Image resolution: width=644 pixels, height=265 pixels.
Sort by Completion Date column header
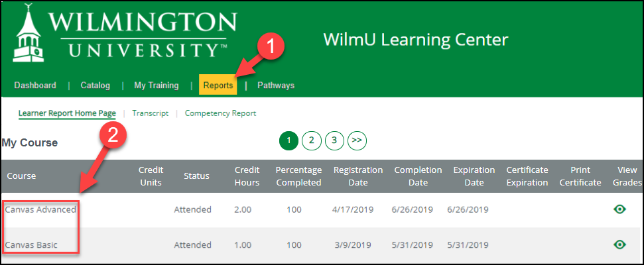pos(418,176)
